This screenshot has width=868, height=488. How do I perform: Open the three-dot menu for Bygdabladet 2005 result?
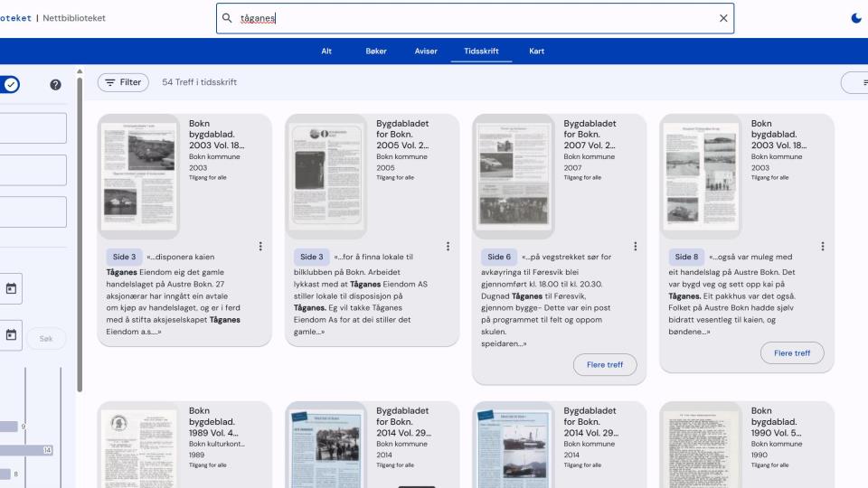point(448,246)
